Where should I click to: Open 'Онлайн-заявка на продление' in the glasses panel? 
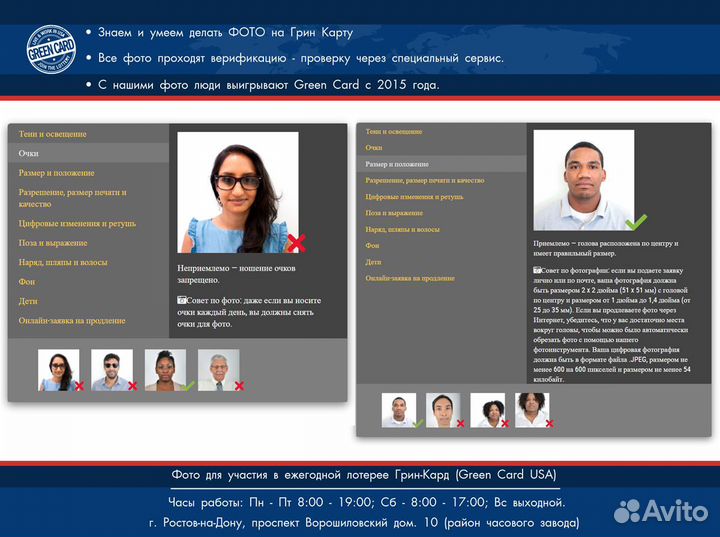(x=72, y=320)
